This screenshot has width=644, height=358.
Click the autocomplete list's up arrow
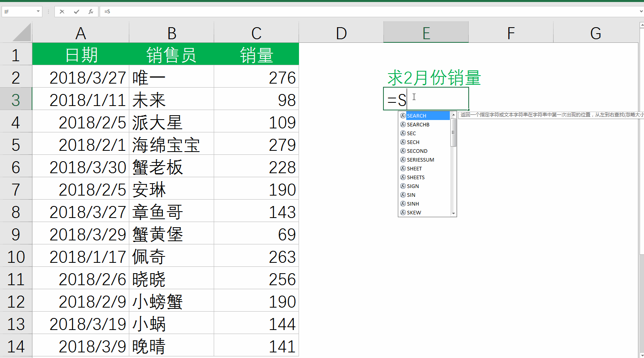(x=453, y=115)
